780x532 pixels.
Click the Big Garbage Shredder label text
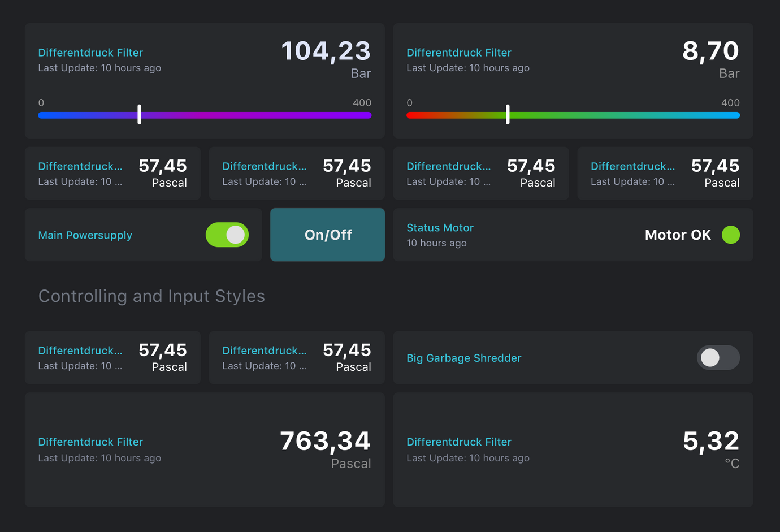pyautogui.click(x=463, y=358)
